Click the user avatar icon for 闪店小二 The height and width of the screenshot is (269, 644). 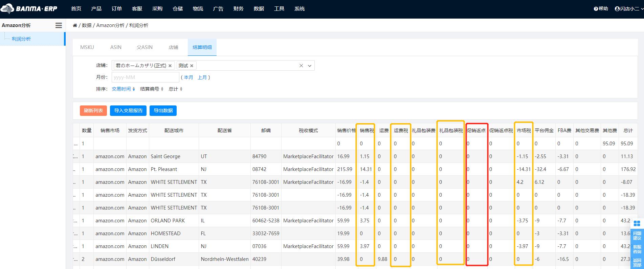tap(617, 9)
